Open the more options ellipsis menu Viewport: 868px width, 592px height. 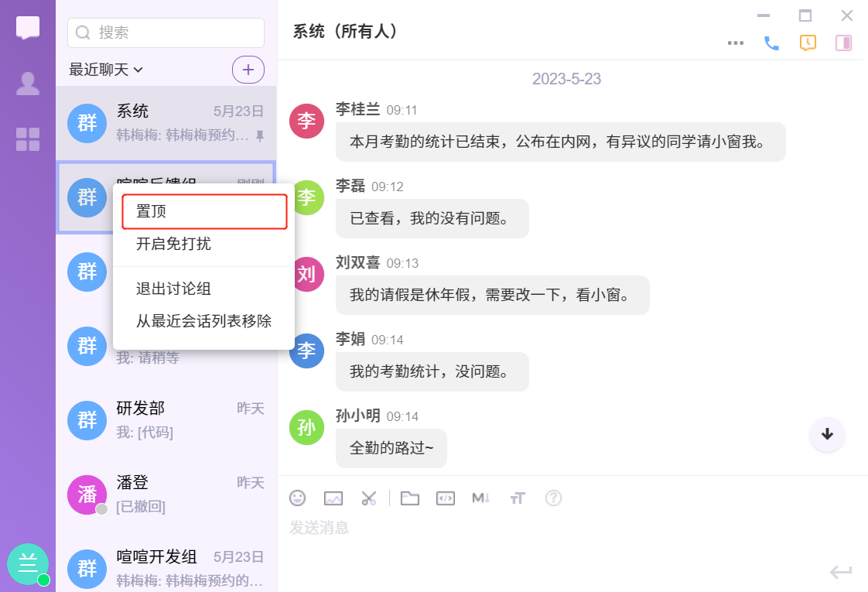click(x=736, y=43)
